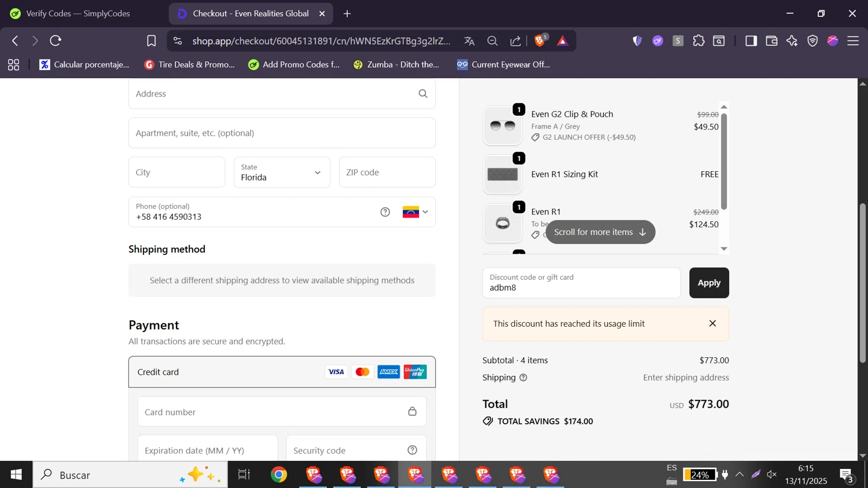Click Even R1 ring thumbnail
Image resolution: width=868 pixels, height=488 pixels.
tap(502, 223)
